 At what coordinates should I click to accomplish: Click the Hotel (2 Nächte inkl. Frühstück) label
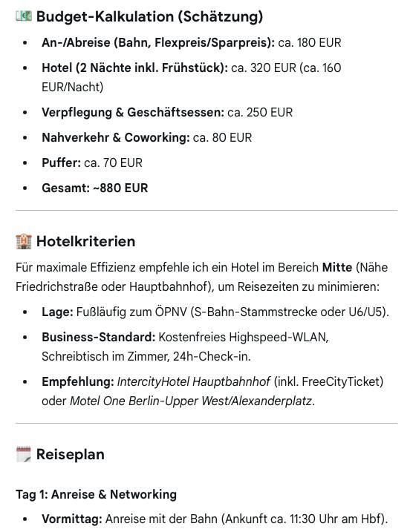click(x=135, y=68)
